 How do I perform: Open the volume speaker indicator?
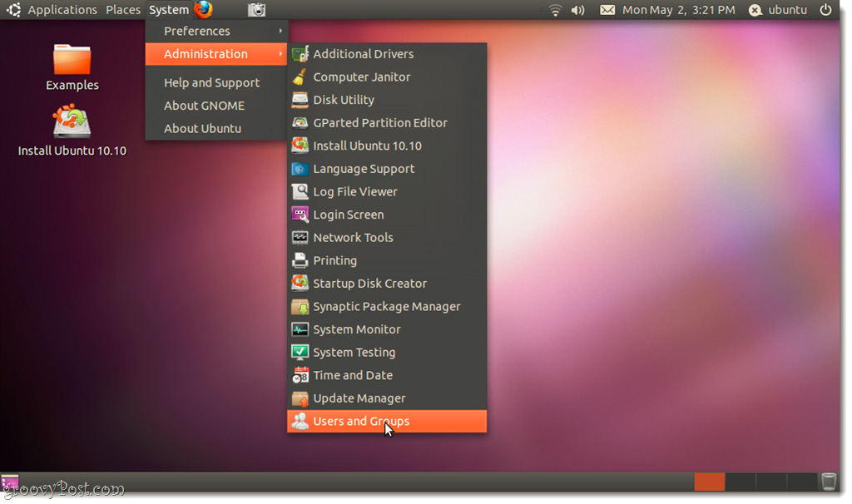577,10
